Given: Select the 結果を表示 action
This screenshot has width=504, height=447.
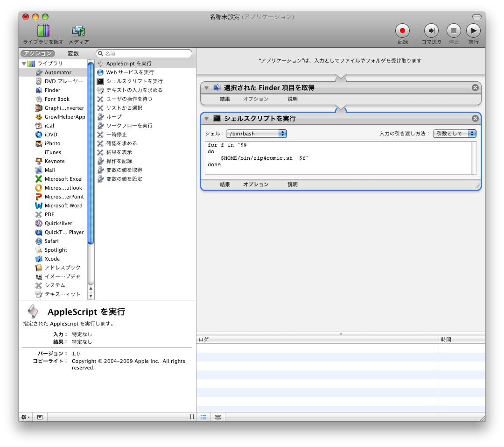Looking at the screenshot, I should click(146, 152).
